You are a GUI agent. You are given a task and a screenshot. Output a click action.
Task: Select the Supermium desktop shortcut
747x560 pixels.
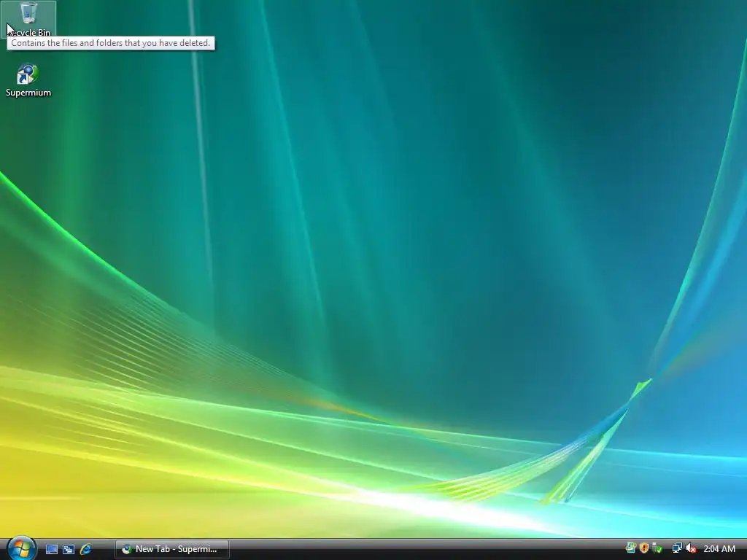pyautogui.click(x=28, y=80)
